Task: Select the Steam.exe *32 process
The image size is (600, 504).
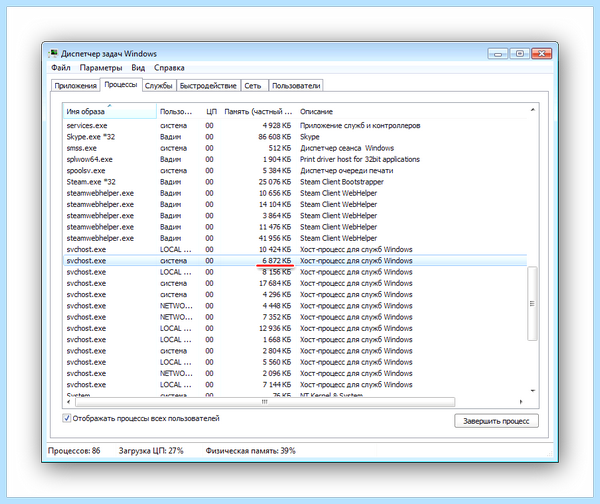Action: coord(295,182)
